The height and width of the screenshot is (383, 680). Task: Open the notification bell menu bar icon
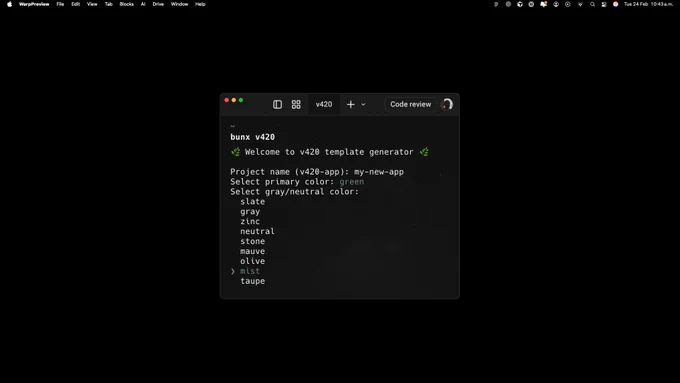[x=543, y=4]
